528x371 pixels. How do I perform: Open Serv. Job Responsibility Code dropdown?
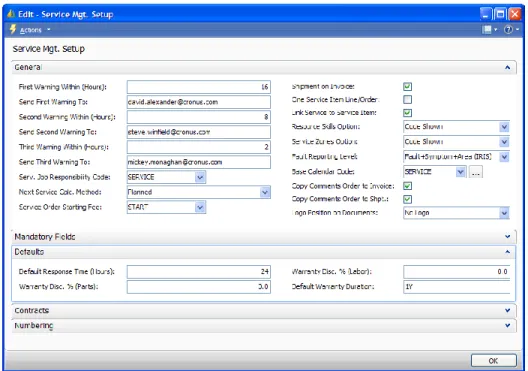point(200,177)
